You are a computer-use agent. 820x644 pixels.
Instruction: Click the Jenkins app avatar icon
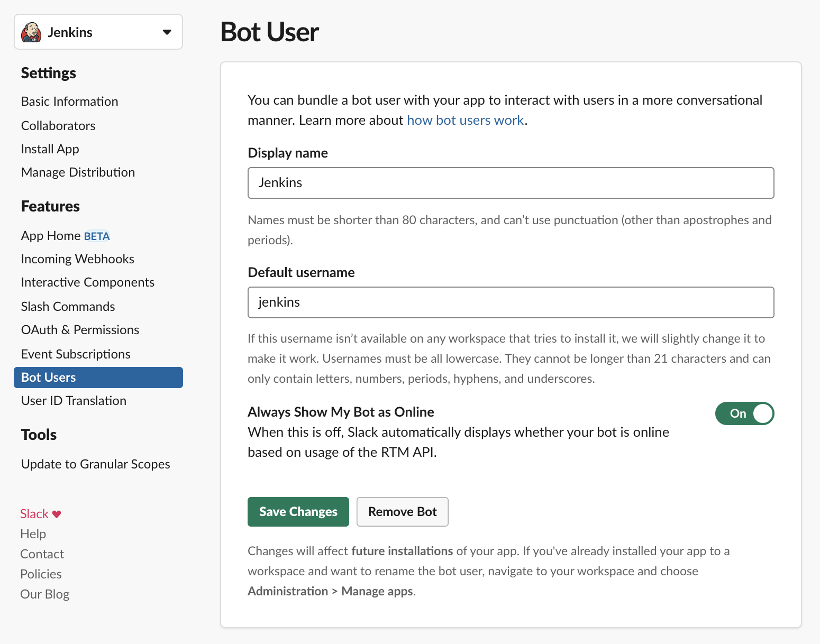[x=31, y=32]
